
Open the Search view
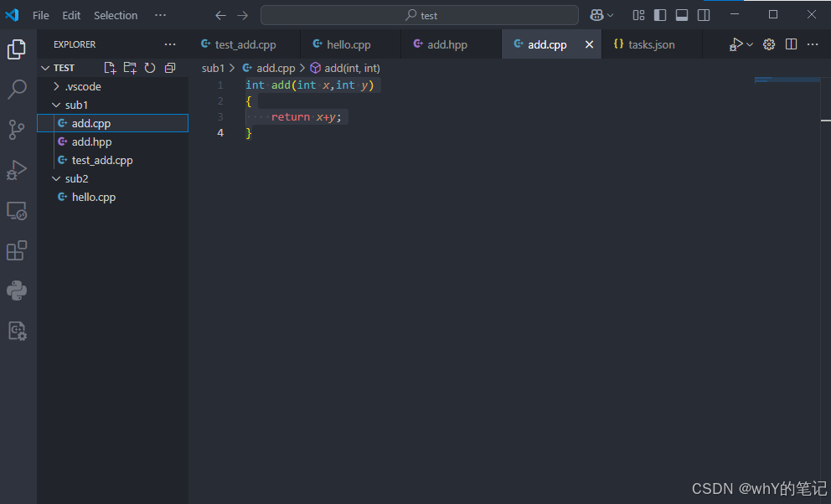click(17, 90)
